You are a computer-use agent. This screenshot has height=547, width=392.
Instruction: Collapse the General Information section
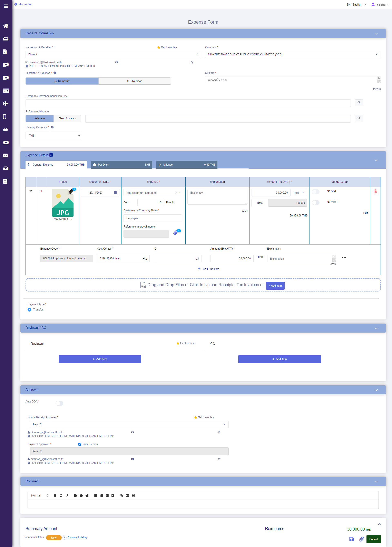click(x=376, y=34)
